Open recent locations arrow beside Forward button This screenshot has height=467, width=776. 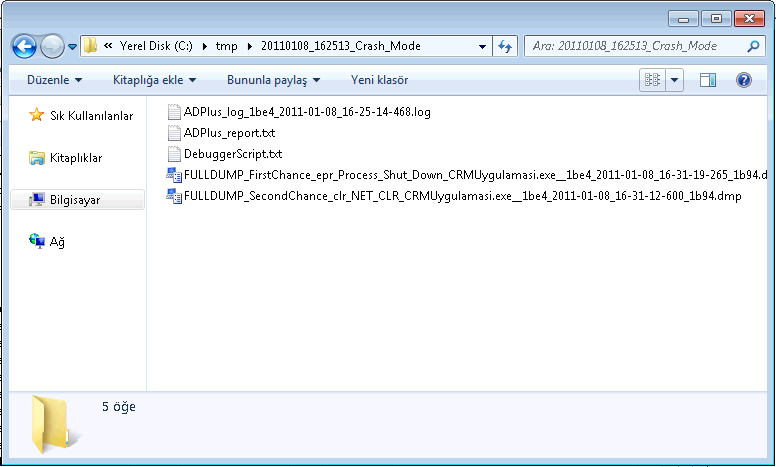pyautogui.click(x=72, y=47)
